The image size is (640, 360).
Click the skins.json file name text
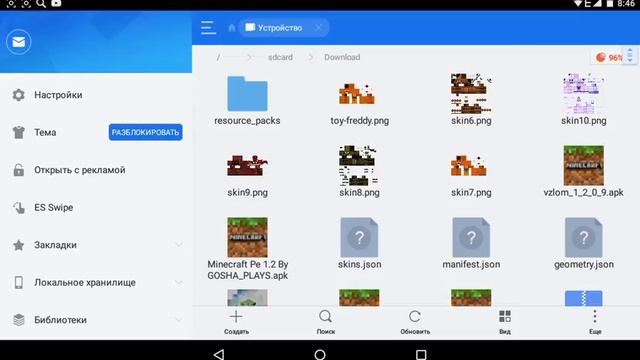pyautogui.click(x=359, y=264)
